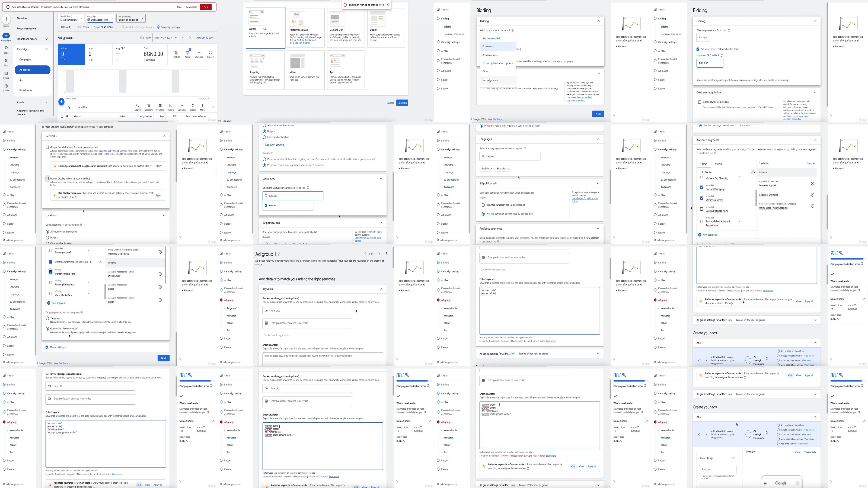The width and height of the screenshot is (868, 488).
Task: Select the Shopping campaign type card
Action: click(266, 70)
